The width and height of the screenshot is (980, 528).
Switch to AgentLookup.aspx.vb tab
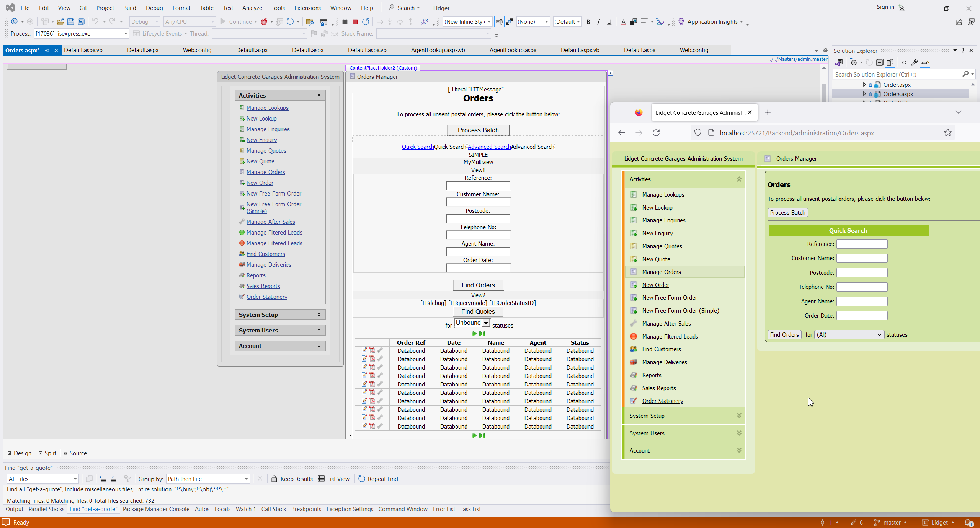438,50
